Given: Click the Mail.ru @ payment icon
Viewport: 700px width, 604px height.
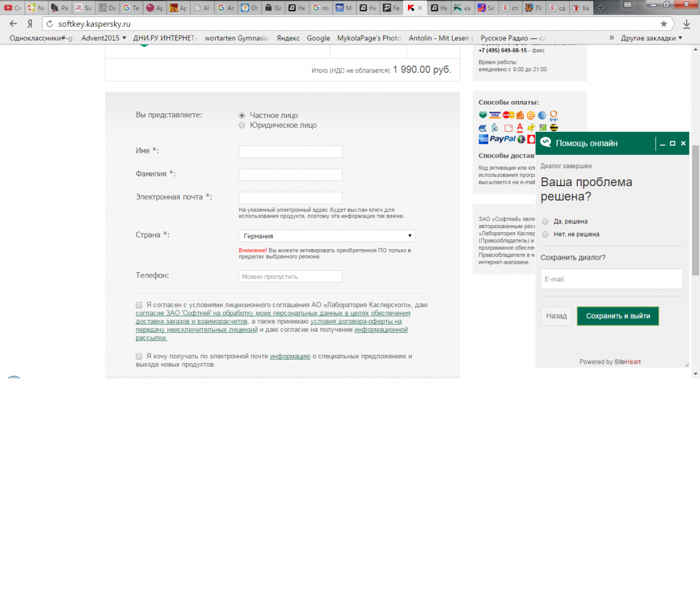Looking at the screenshot, I should (x=531, y=115).
